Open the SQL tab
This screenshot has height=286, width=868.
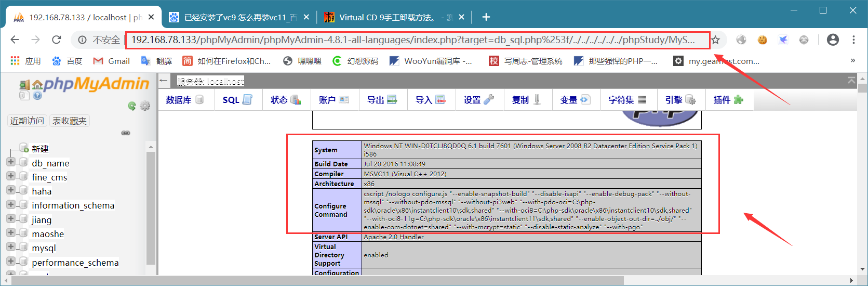coord(238,100)
